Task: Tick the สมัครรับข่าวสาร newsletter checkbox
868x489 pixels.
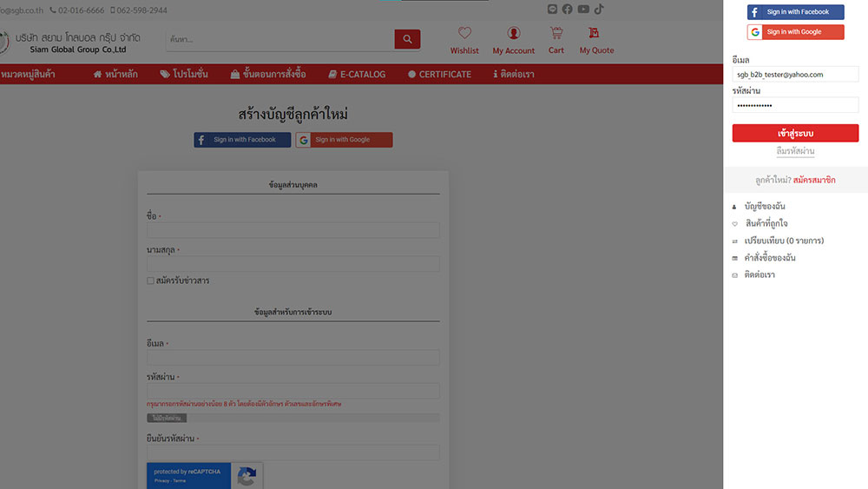Action: pos(150,281)
